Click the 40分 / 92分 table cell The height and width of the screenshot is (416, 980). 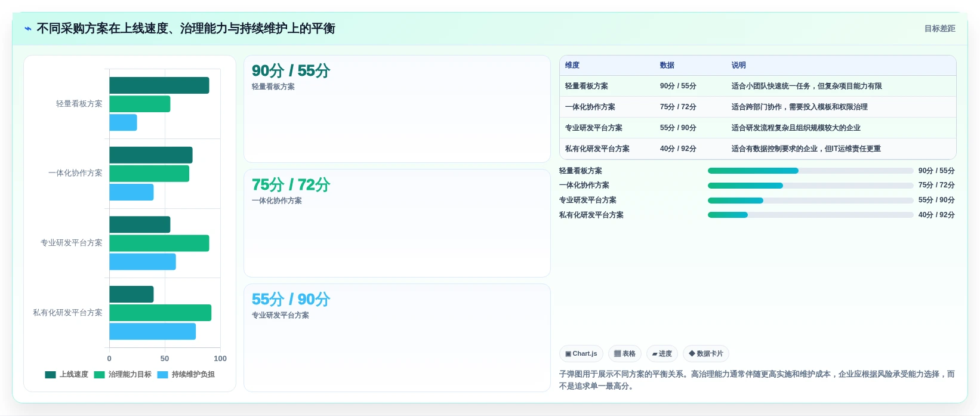point(678,149)
